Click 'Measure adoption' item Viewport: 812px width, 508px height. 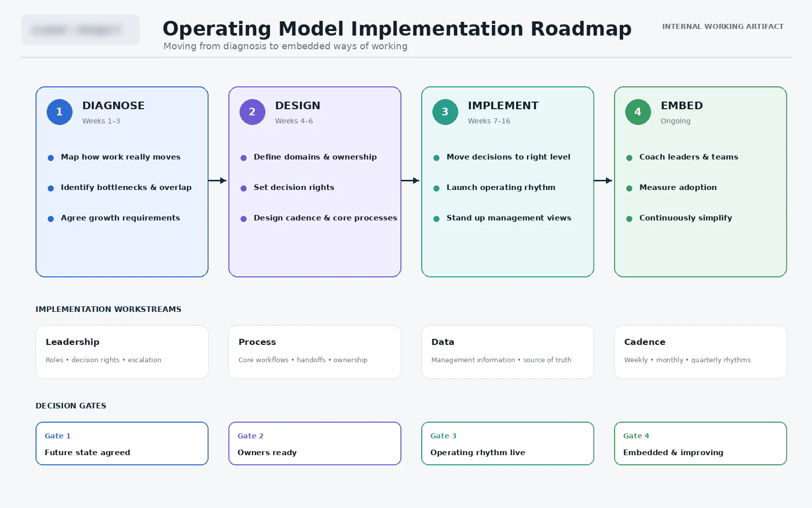(x=678, y=187)
